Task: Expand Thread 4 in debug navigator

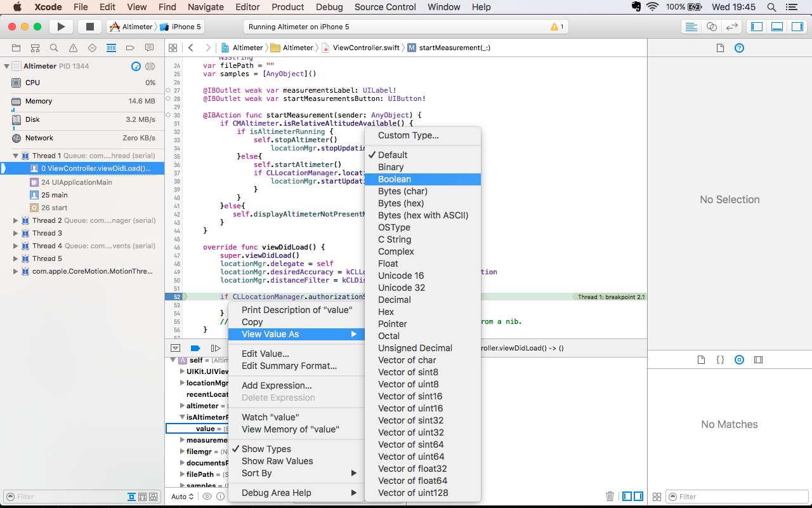Action: (16, 246)
